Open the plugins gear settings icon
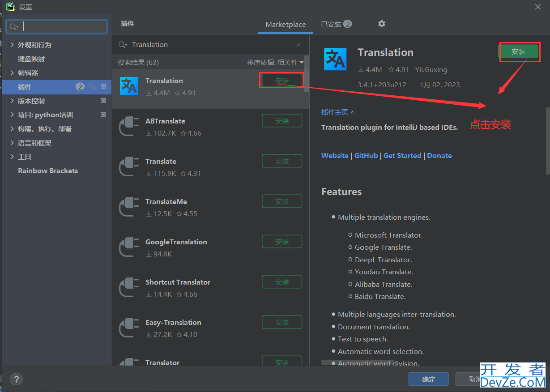550x392 pixels. point(381,24)
